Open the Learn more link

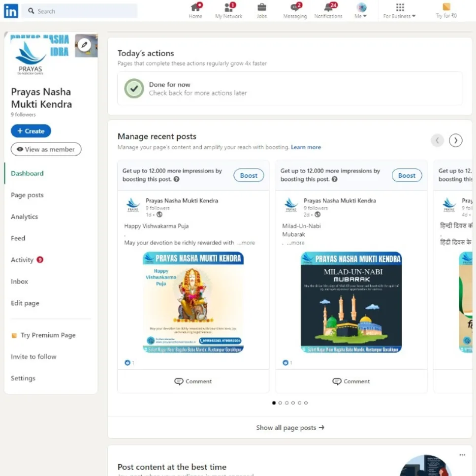point(306,147)
